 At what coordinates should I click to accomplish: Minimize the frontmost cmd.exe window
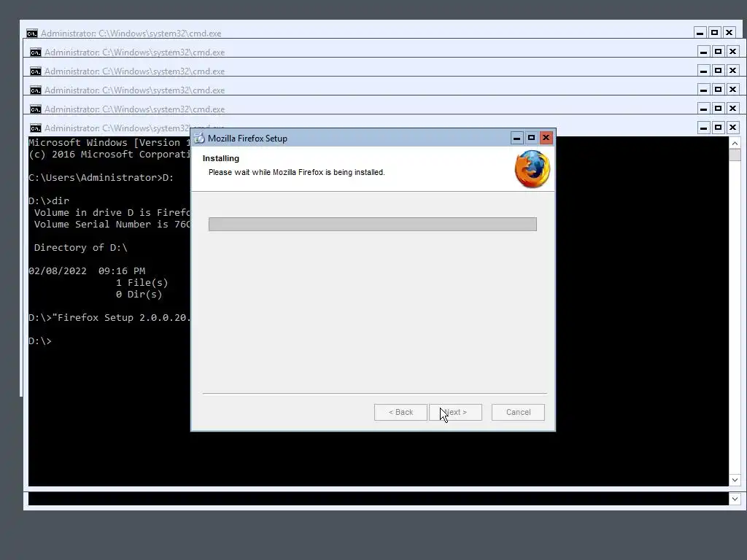[x=704, y=127]
